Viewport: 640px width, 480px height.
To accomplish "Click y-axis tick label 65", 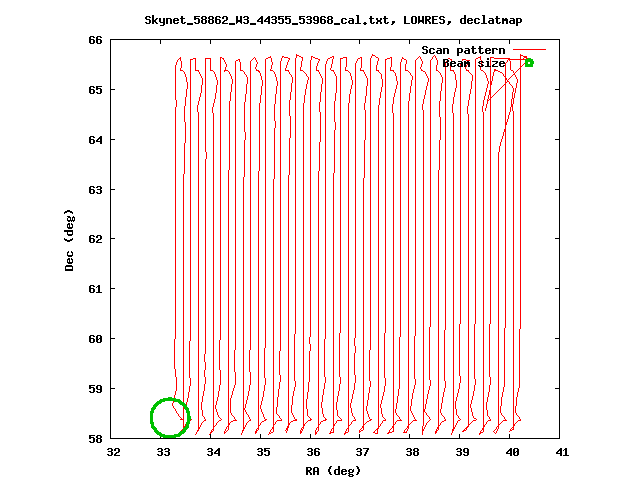I will (x=95, y=90).
